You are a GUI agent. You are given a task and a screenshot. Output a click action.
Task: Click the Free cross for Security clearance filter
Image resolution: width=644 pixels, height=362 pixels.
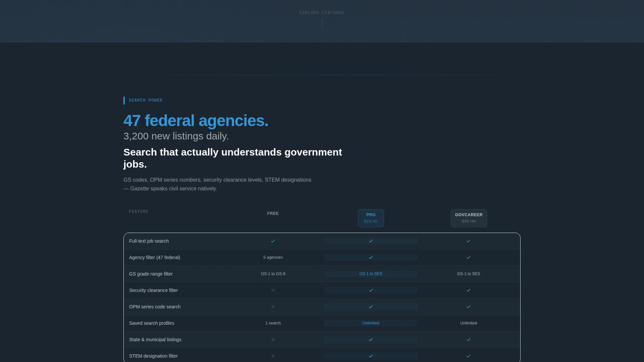click(x=273, y=290)
